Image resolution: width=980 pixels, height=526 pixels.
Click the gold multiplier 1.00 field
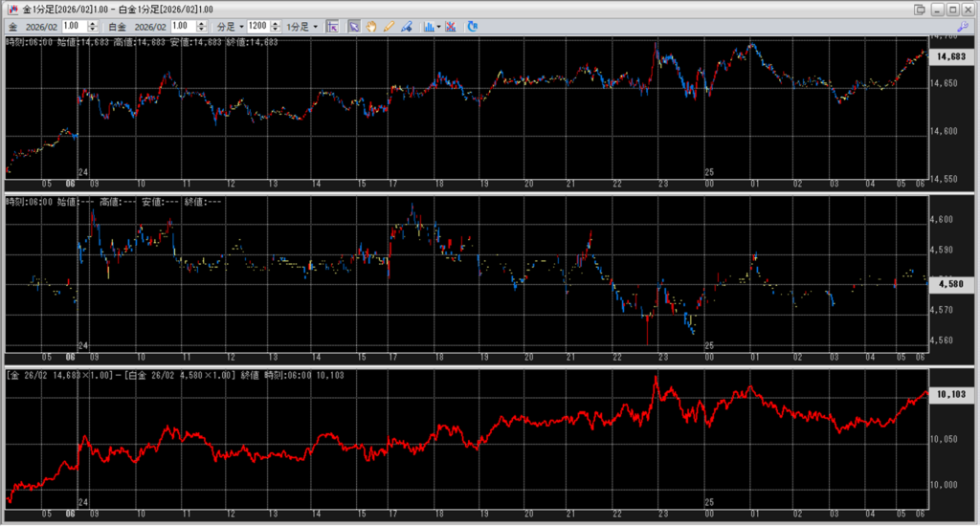74,26
